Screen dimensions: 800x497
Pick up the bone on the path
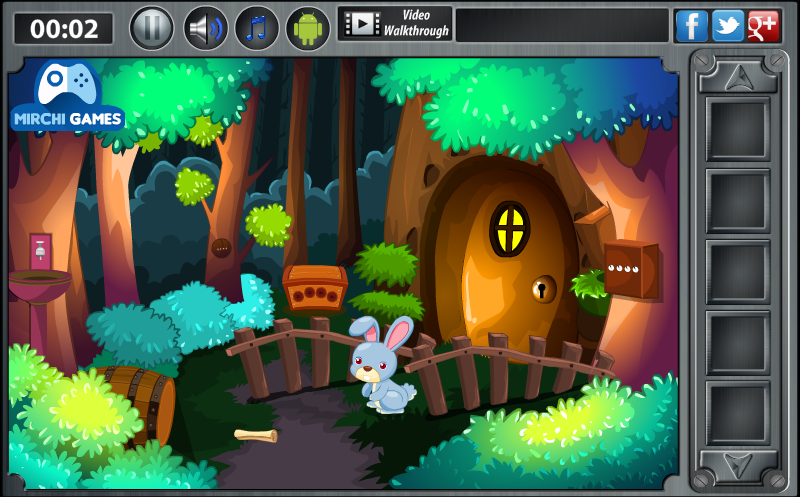(256, 435)
